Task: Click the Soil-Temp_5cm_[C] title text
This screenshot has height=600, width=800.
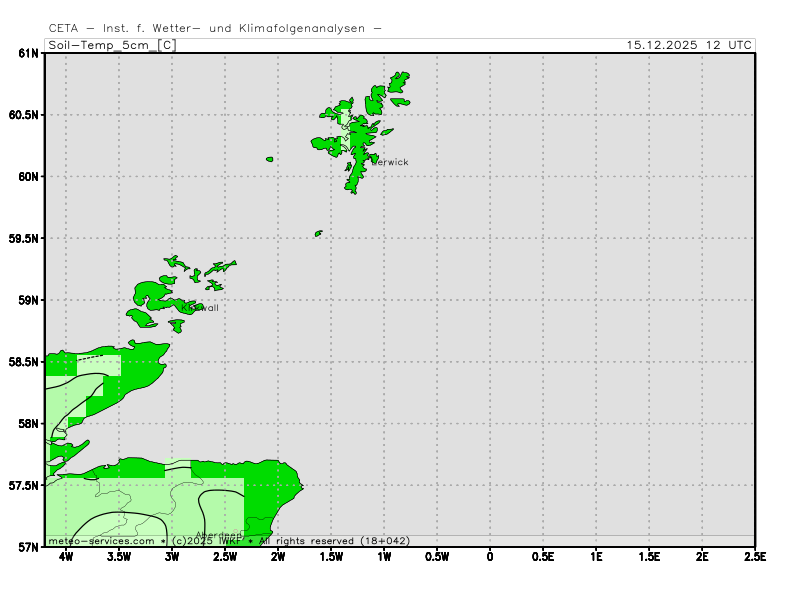Action: click(112, 45)
